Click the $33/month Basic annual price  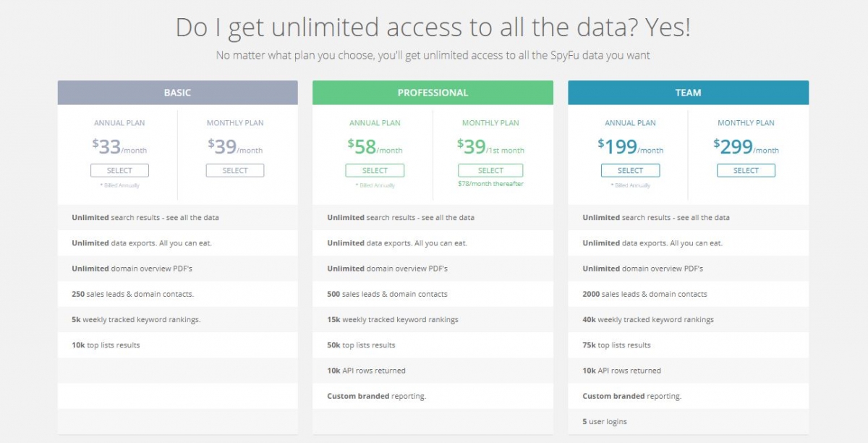[x=119, y=148]
